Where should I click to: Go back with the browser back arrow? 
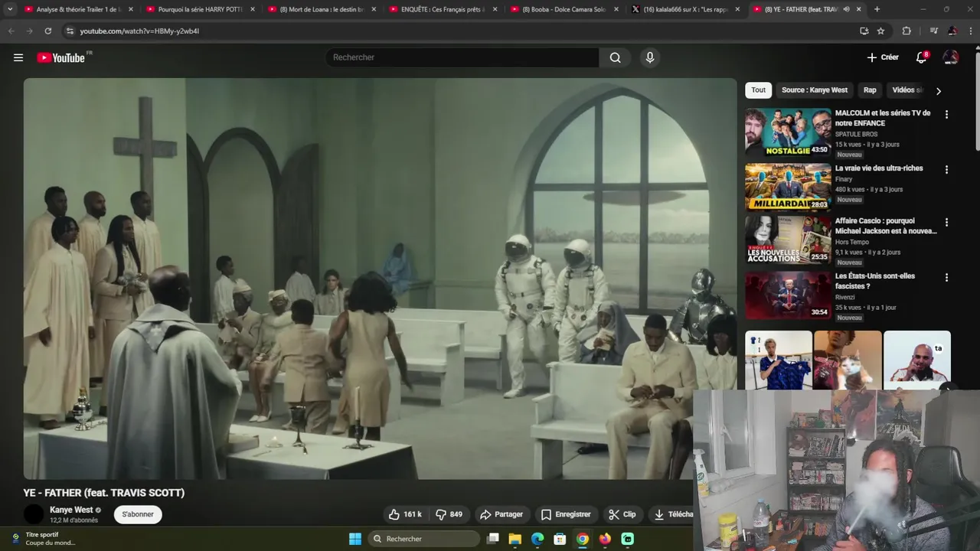(11, 31)
